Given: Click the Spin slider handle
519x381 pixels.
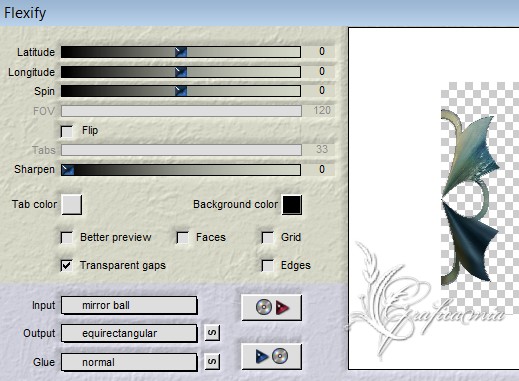Looking at the screenshot, I should coord(181,91).
